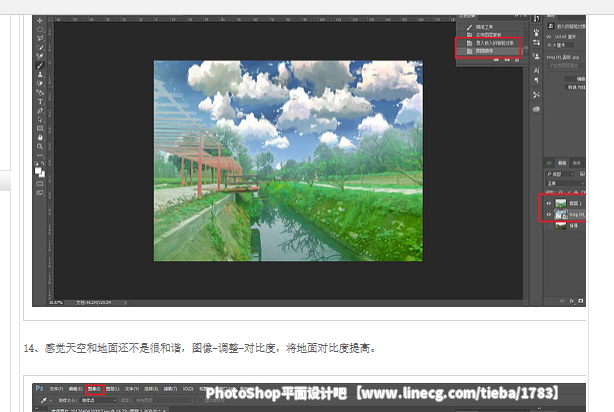This screenshot has width=614, height=412.
Task: Hide the timg layer eye
Action: click(x=549, y=214)
